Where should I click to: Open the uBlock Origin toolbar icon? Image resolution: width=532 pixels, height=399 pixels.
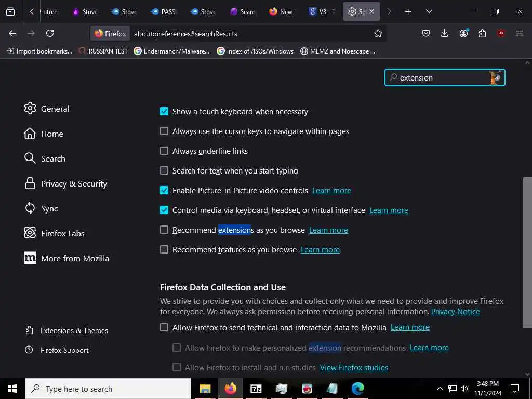501,33
